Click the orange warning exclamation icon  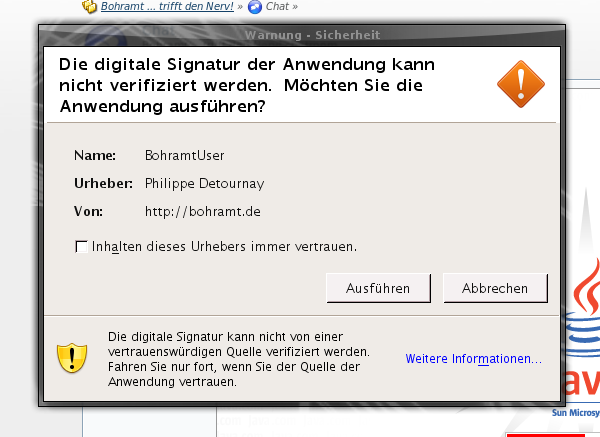point(522,84)
